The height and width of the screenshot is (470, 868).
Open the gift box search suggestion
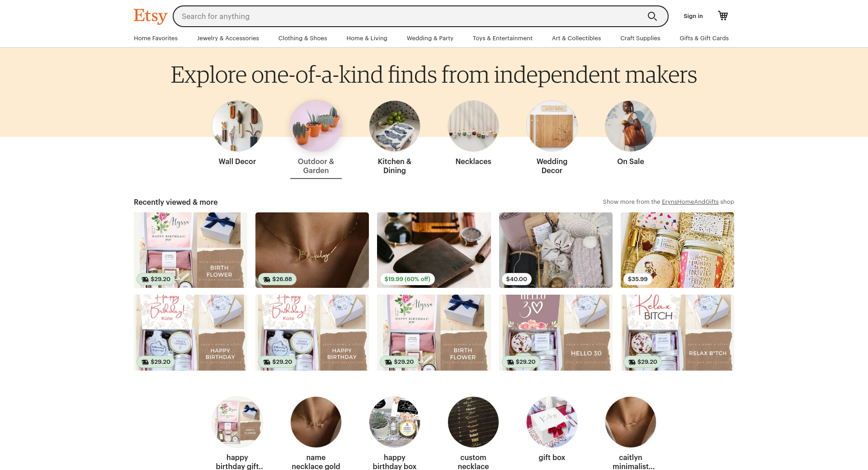click(552, 422)
